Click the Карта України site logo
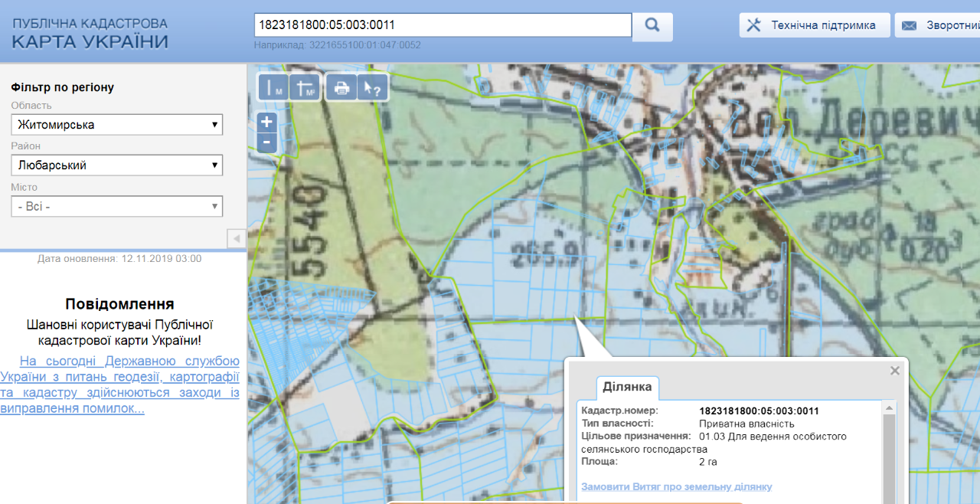The width and height of the screenshot is (980, 504). 90,34
